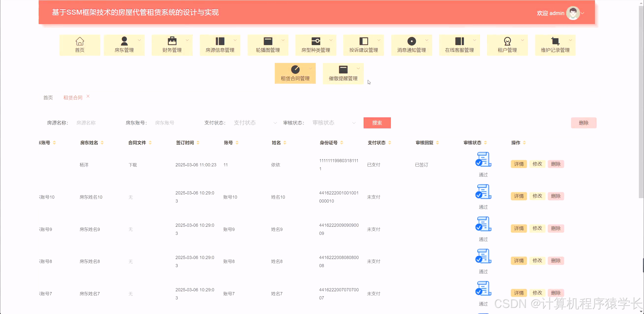Select the 消息通知管理 notification icon
The image size is (644, 314).
[412, 45]
